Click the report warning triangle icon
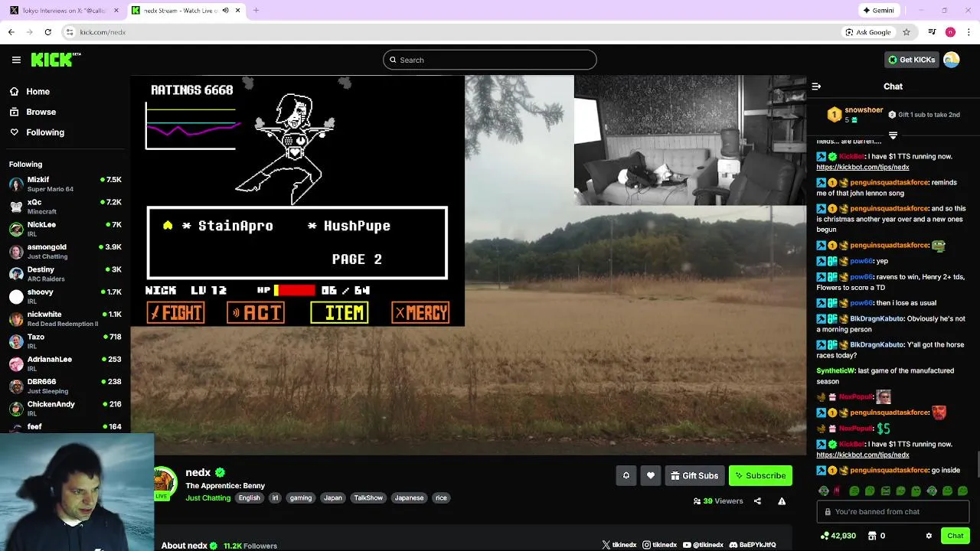The image size is (980, 551). point(782,501)
